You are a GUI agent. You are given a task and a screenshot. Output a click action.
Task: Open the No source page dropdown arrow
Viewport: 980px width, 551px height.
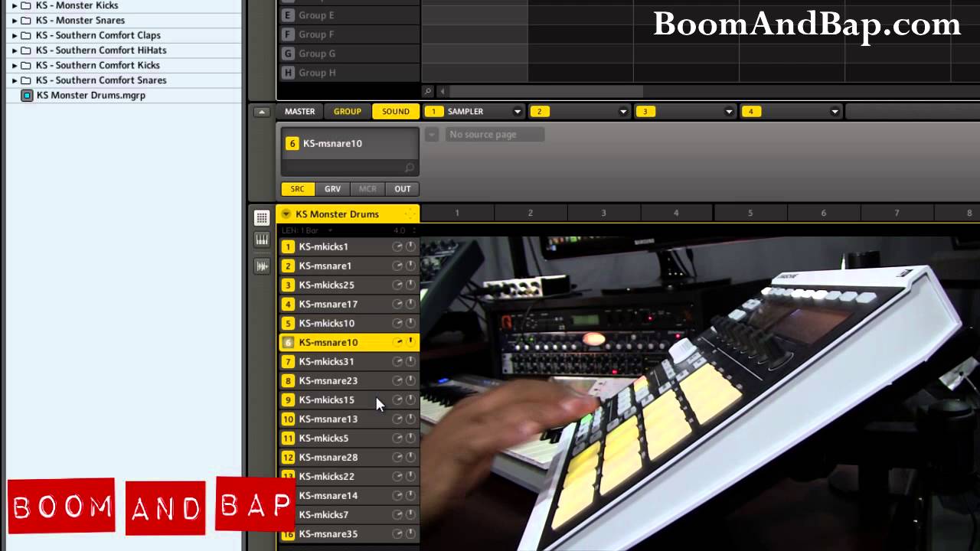click(432, 135)
